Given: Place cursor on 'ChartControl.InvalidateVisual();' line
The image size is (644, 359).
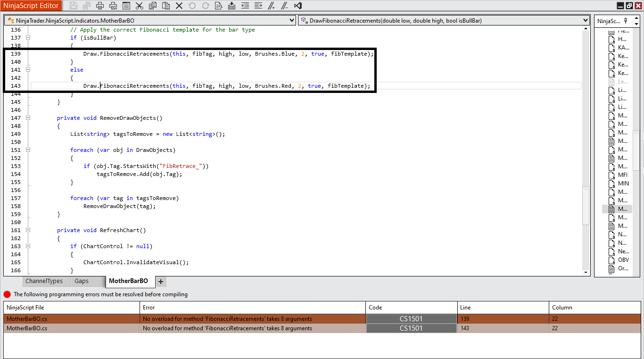Looking at the screenshot, I should [136, 262].
